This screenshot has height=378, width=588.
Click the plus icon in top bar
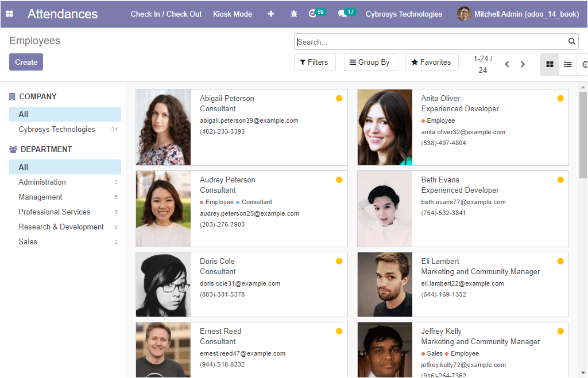click(271, 14)
